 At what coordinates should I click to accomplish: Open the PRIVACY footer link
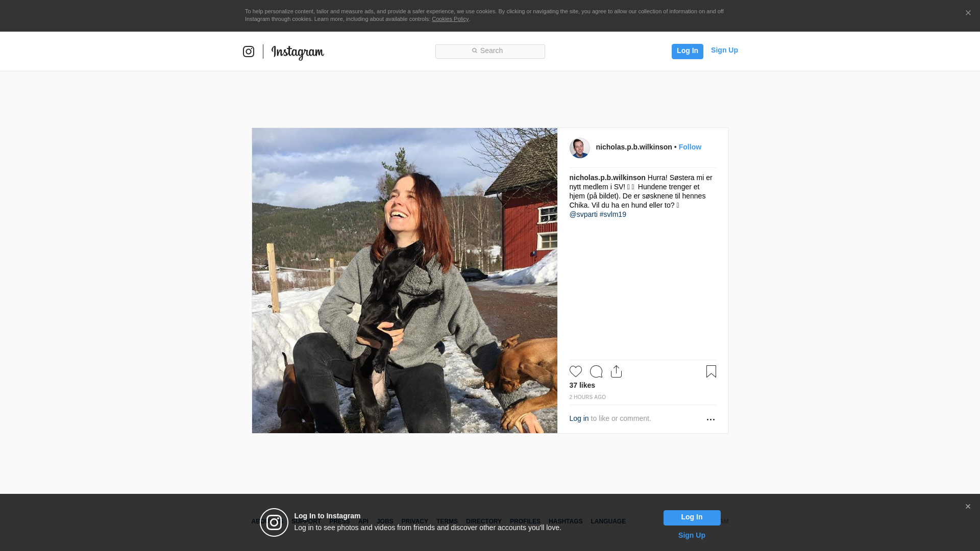(414, 521)
